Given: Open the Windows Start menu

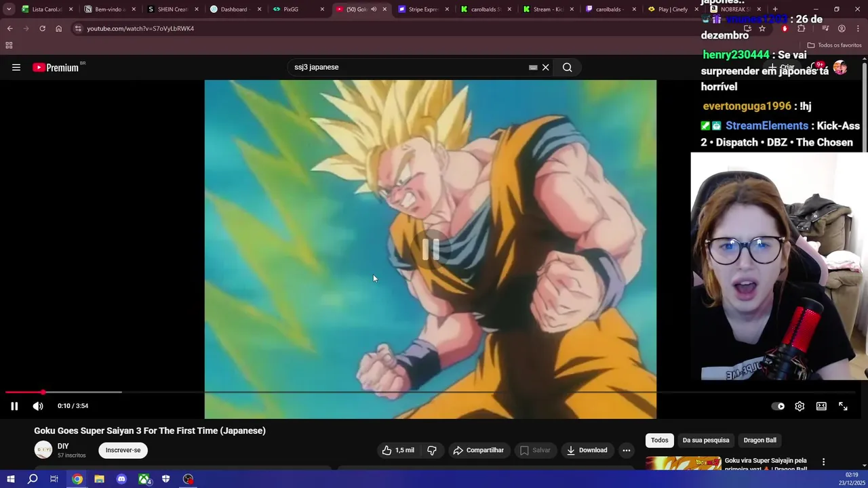Looking at the screenshot, I should point(10,479).
